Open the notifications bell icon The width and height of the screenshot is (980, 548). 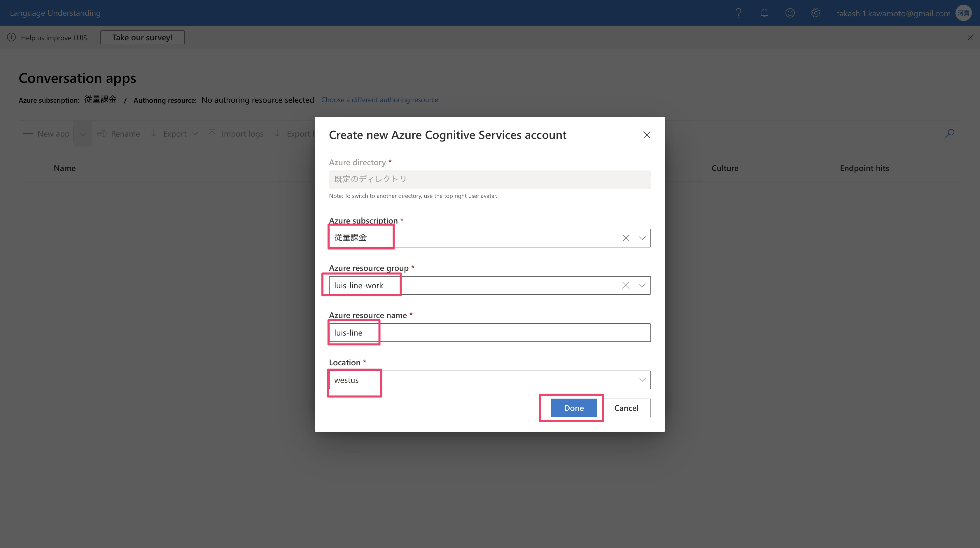point(764,13)
